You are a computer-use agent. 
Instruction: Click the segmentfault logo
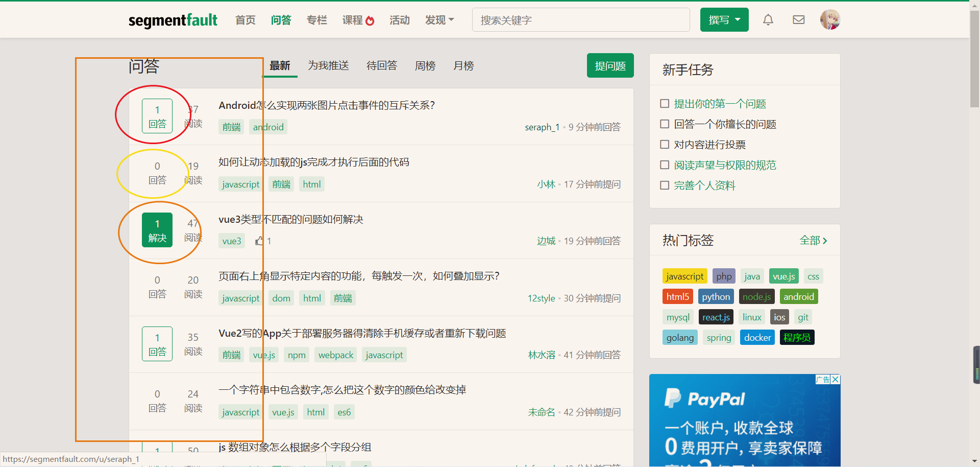(173, 20)
